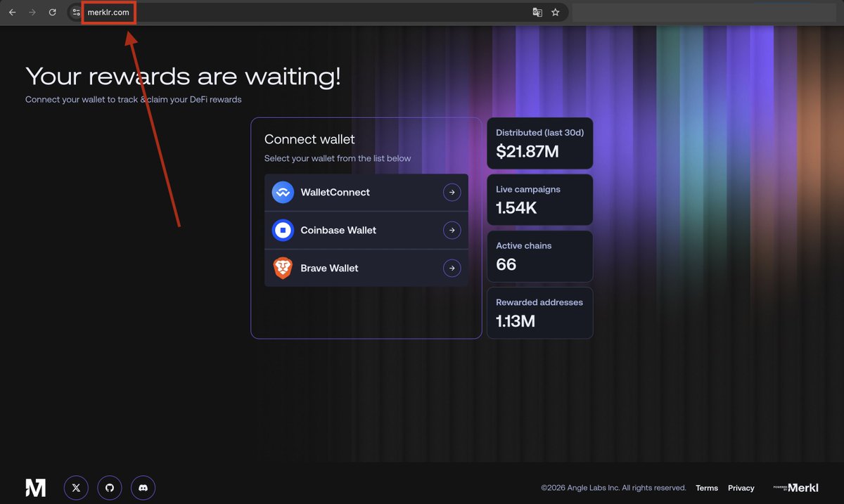Open the Terms link
Viewport: 844px width, 504px height.
(707, 488)
